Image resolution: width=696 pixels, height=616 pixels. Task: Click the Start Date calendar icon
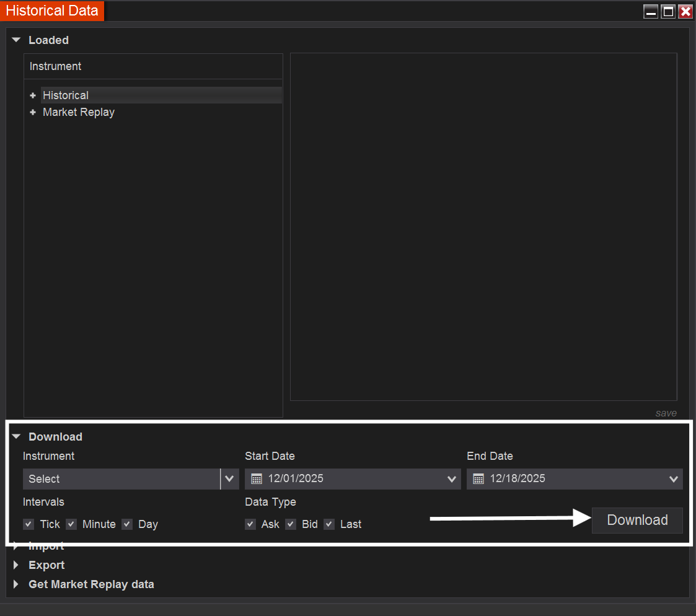(x=257, y=479)
